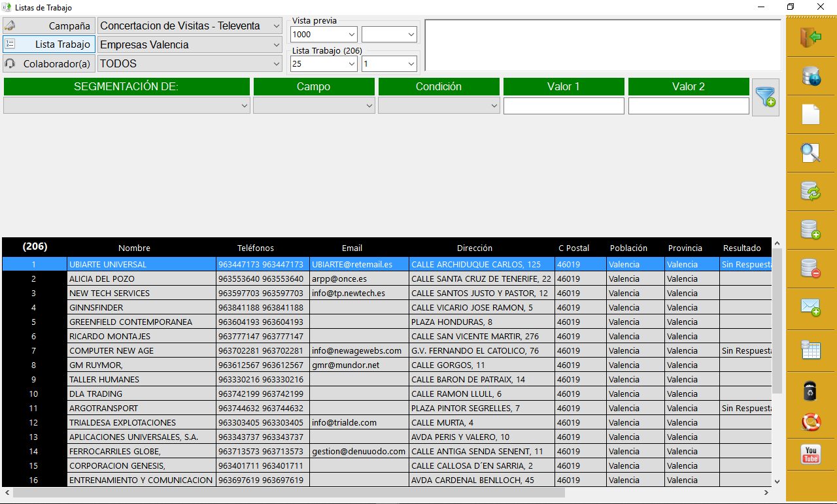The height and width of the screenshot is (504, 837).
Task: Click the database refresh icon
Action: coord(811,192)
